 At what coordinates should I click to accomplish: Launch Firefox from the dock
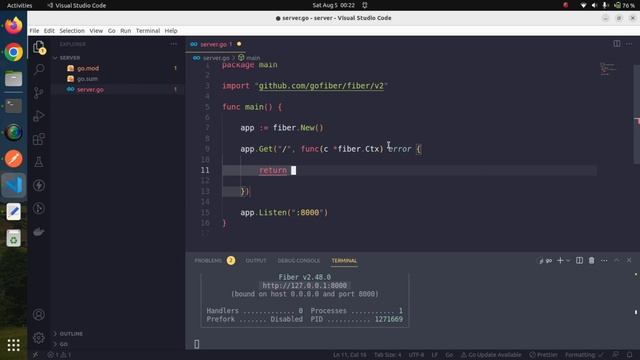pyautogui.click(x=13, y=25)
